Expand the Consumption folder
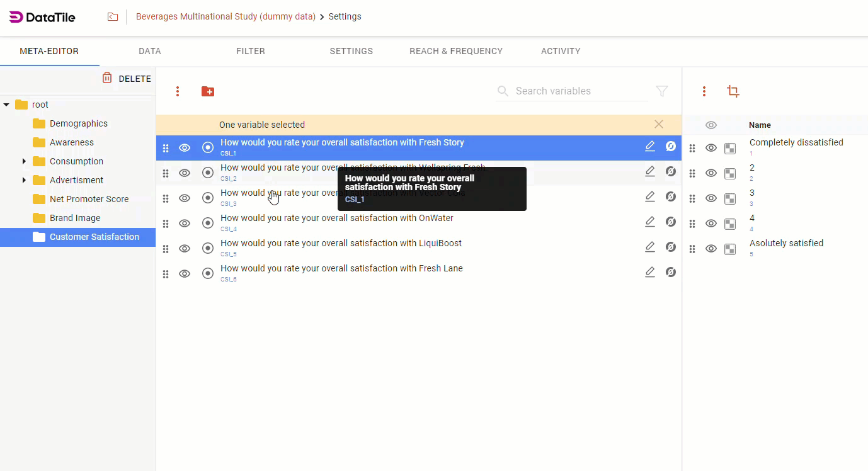 pyautogui.click(x=24, y=161)
